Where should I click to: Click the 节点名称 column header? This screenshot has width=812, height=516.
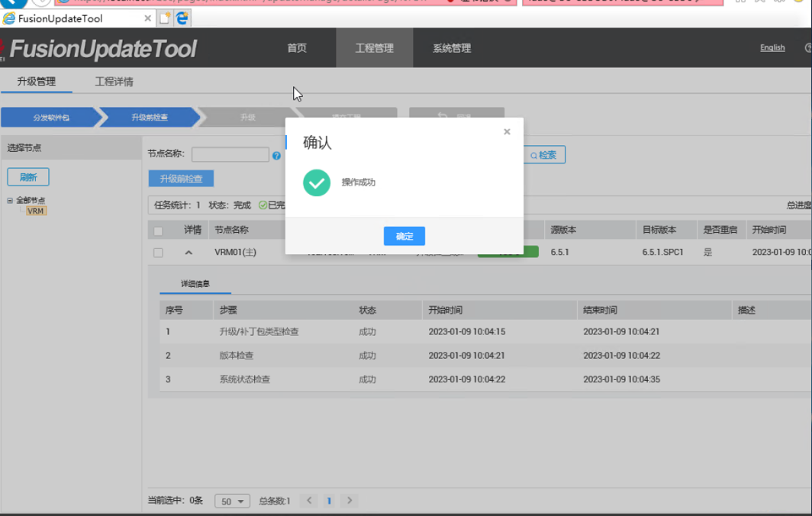[x=231, y=230]
